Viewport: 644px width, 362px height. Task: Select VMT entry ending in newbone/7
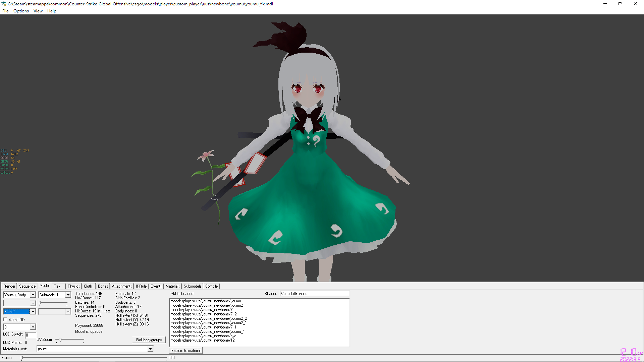point(201,310)
